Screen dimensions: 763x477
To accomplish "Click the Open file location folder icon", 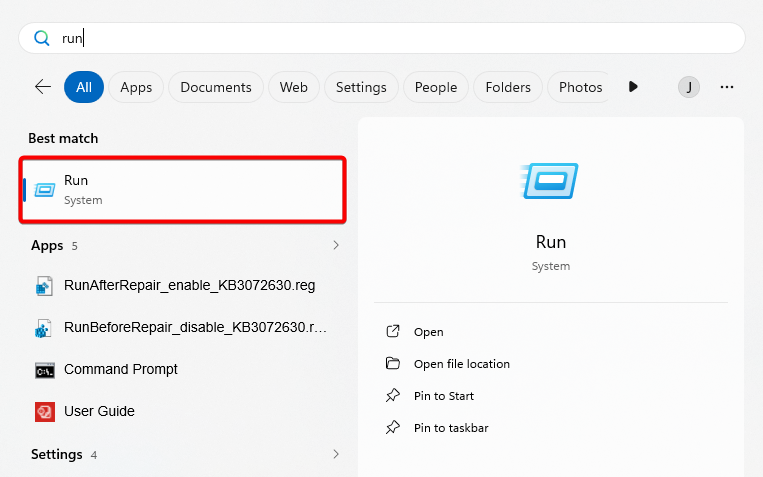I will click(393, 364).
